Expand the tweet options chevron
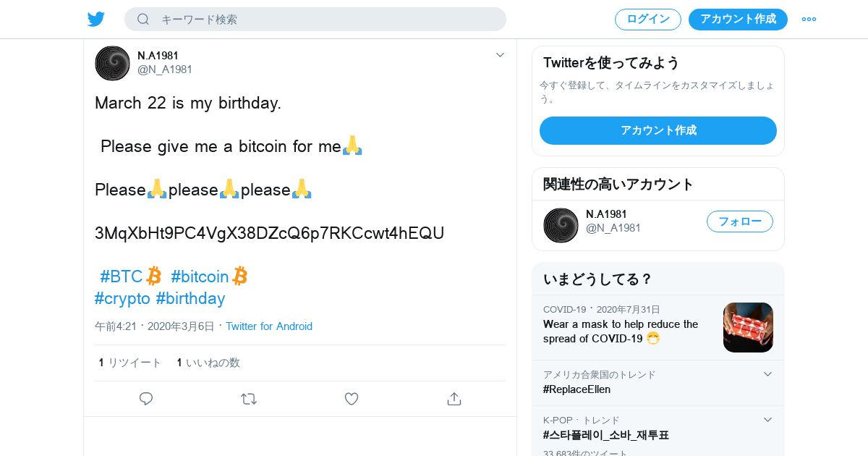The width and height of the screenshot is (868, 456). point(500,55)
